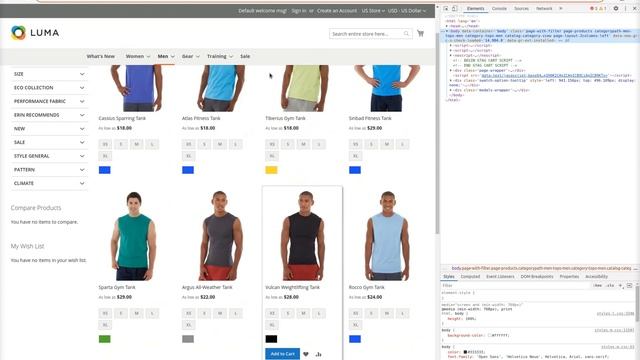Screen dimensions: 640x360
Task: Select blue color swatch for Cassius Sparring Tank
Action: tap(104, 170)
